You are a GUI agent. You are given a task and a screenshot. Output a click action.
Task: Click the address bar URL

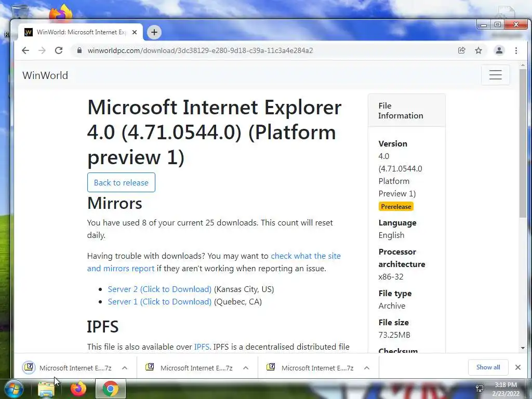click(x=200, y=50)
